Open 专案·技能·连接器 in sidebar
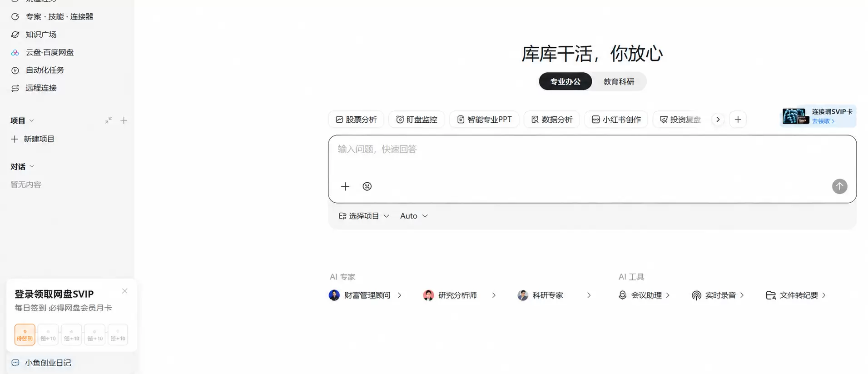Viewport: 868px width, 374px height. [52, 17]
